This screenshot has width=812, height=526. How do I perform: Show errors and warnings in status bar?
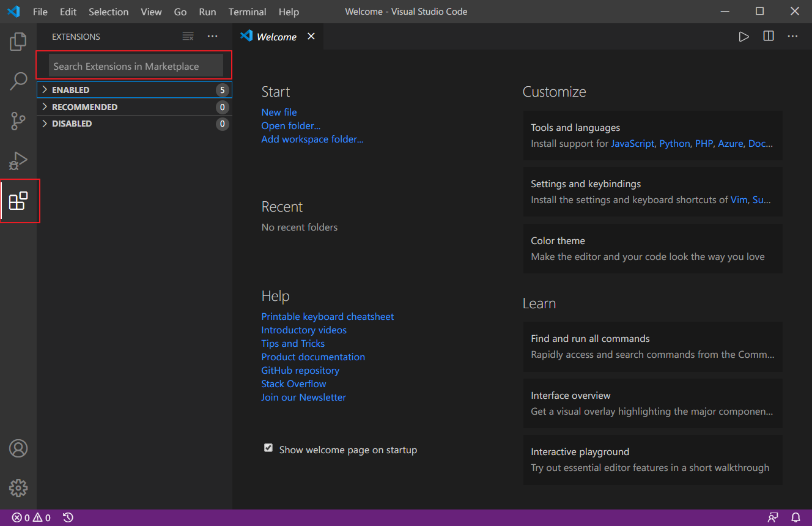[31, 518]
